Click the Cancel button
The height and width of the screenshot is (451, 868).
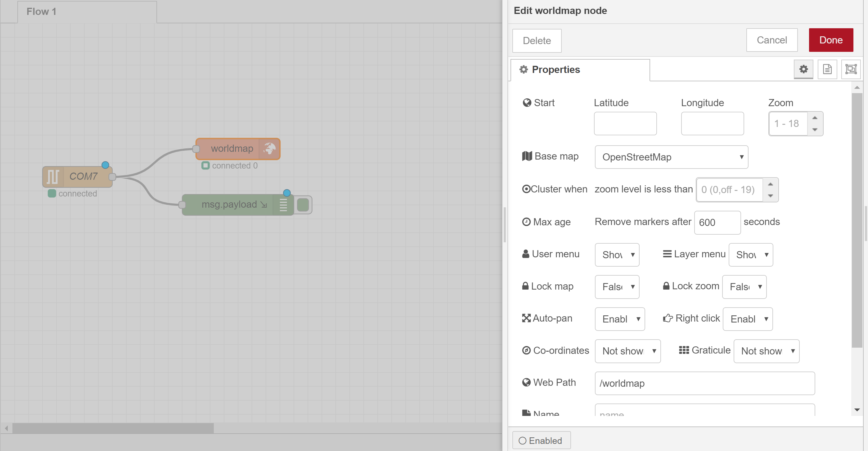771,40
